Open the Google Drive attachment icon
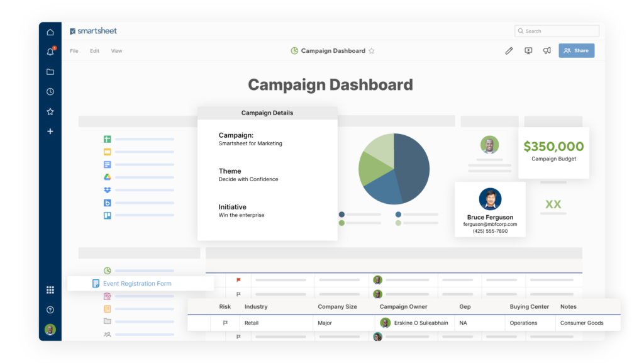This screenshot has width=644, height=363. (x=107, y=177)
